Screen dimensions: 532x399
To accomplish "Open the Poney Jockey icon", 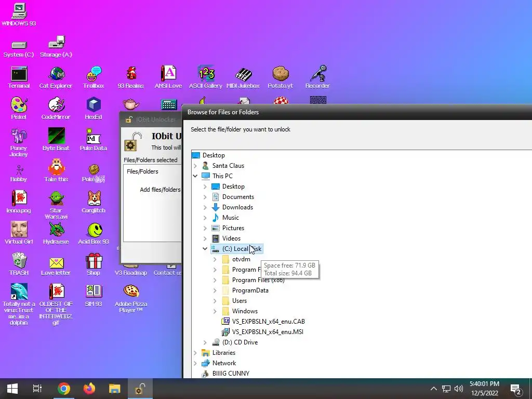I will coord(19,142).
